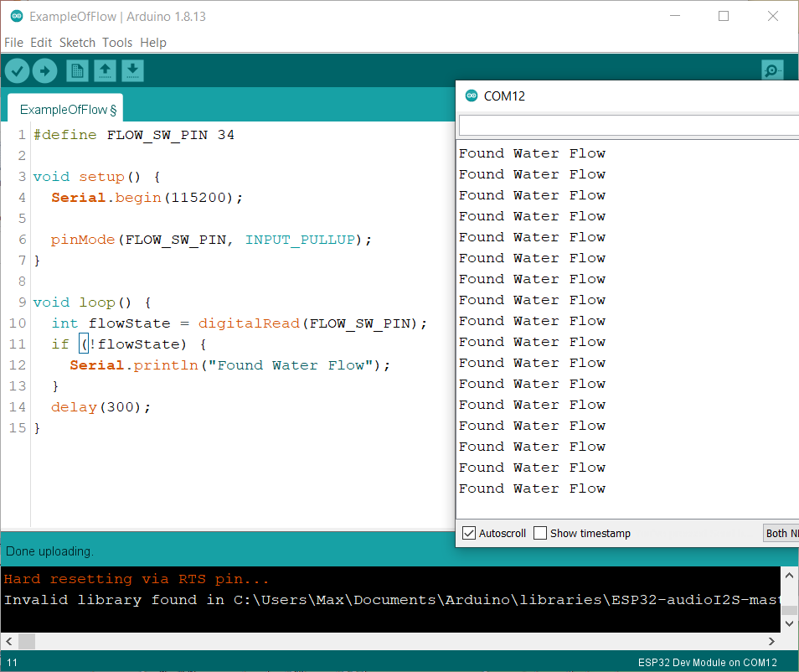Image resolution: width=799 pixels, height=672 pixels.
Task: Open the Sketch menu
Action: click(77, 43)
